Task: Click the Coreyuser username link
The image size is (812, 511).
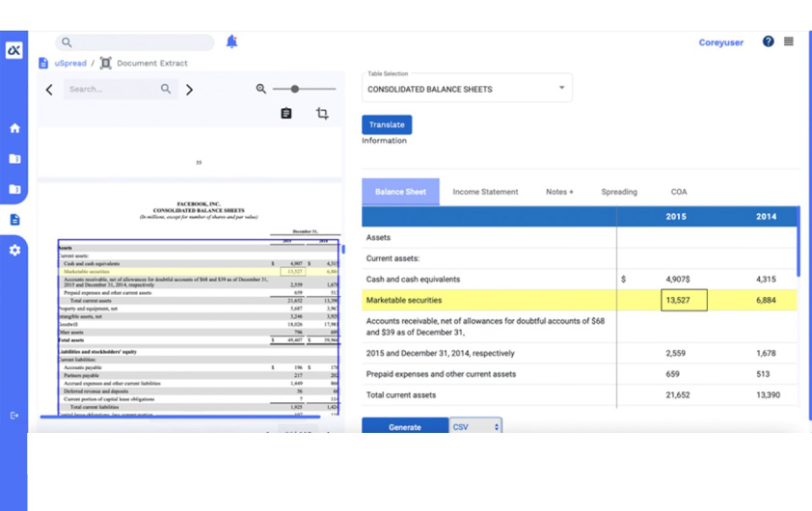Action: point(720,42)
